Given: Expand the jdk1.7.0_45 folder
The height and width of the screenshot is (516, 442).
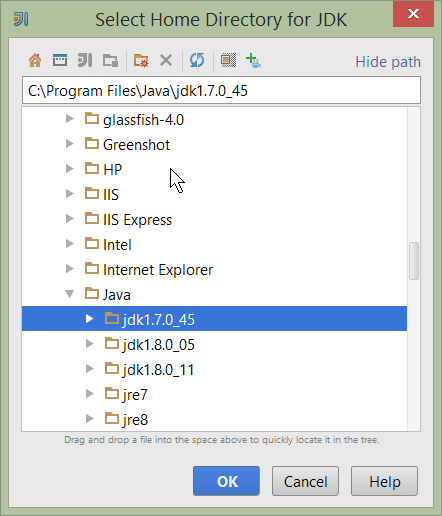Looking at the screenshot, I should tap(89, 319).
